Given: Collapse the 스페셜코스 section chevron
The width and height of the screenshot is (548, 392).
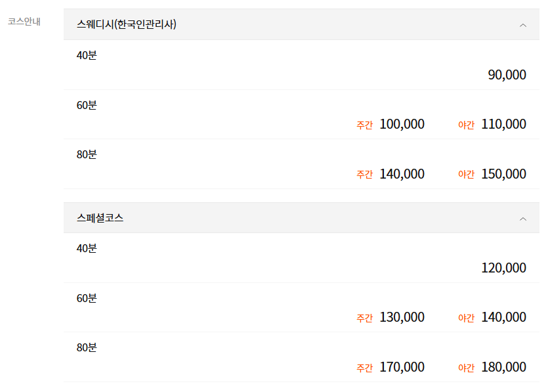Looking at the screenshot, I should [523, 218].
